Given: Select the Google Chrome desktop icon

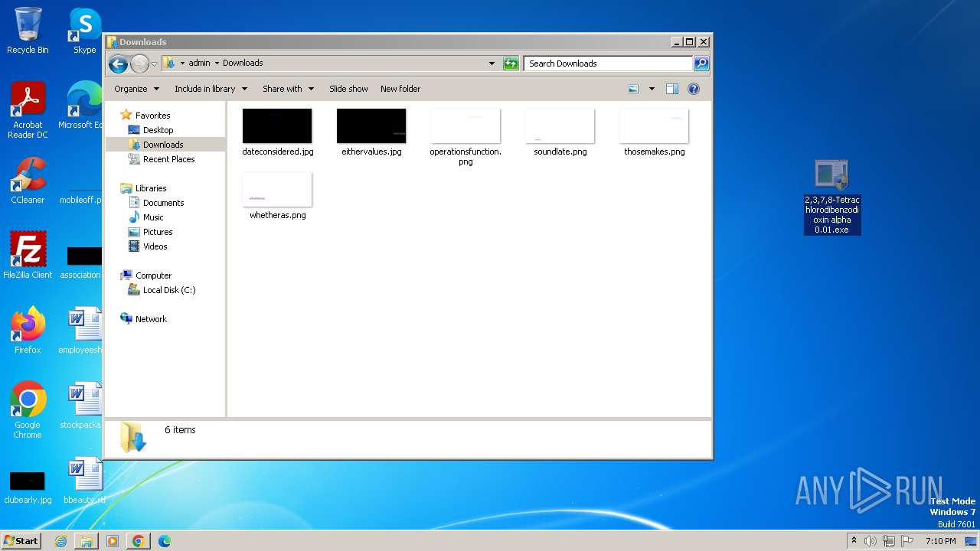Looking at the screenshot, I should pos(28,410).
